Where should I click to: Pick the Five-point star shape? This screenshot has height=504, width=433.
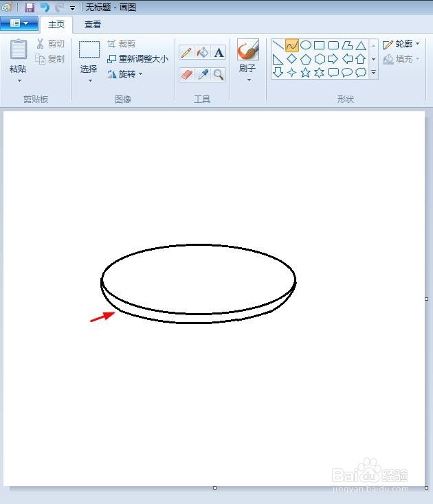[x=306, y=73]
